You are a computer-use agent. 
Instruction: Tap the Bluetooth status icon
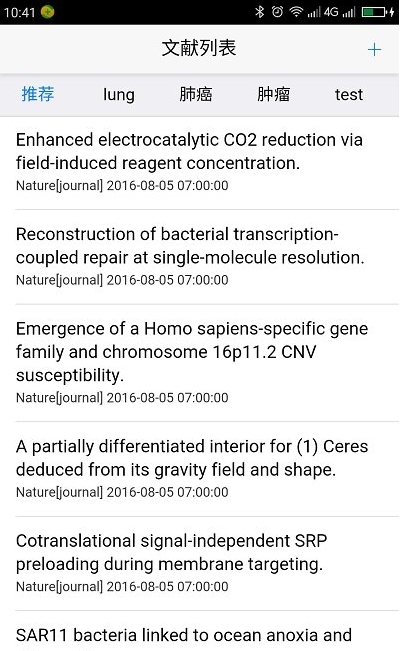260,12
